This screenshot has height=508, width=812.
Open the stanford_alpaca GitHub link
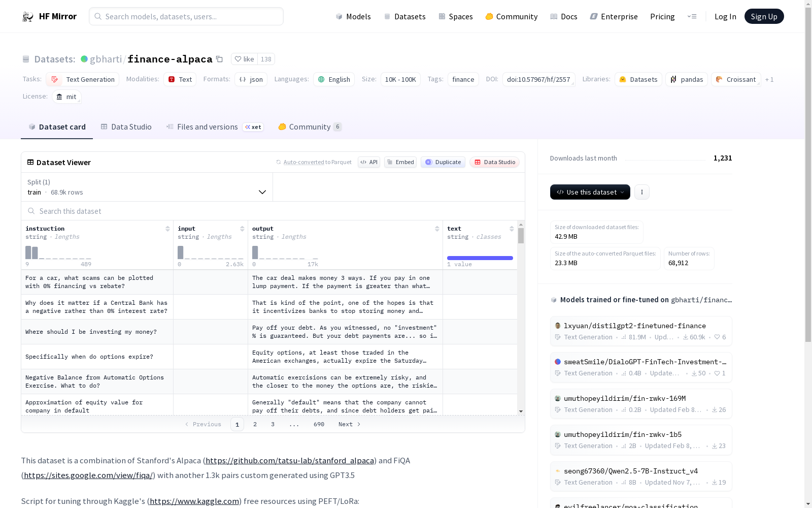tap(290, 461)
